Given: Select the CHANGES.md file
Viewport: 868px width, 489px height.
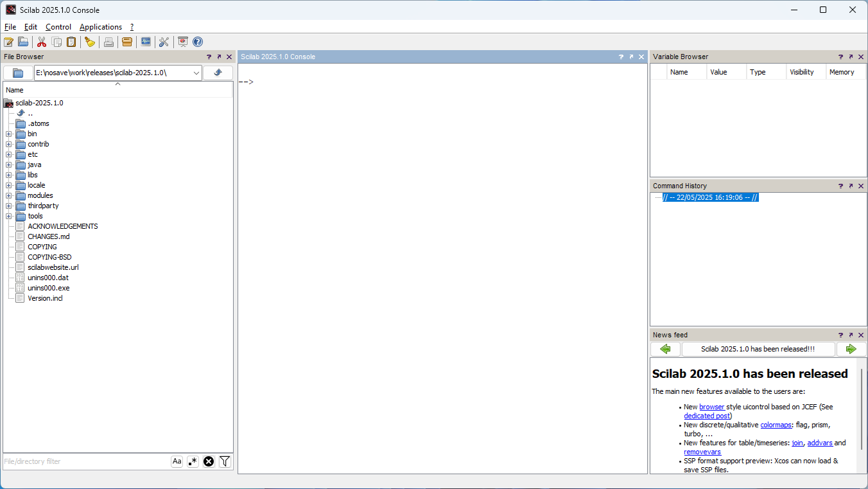Looking at the screenshot, I should tap(48, 236).
